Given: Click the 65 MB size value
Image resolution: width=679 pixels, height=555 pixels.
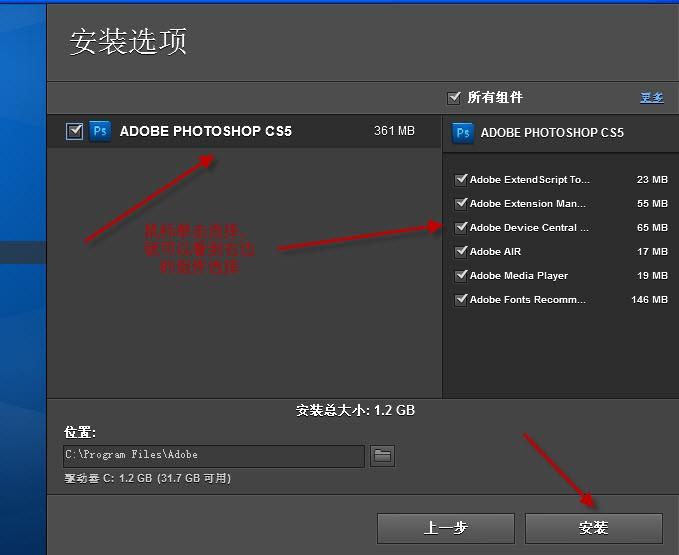Looking at the screenshot, I should pos(652,228).
